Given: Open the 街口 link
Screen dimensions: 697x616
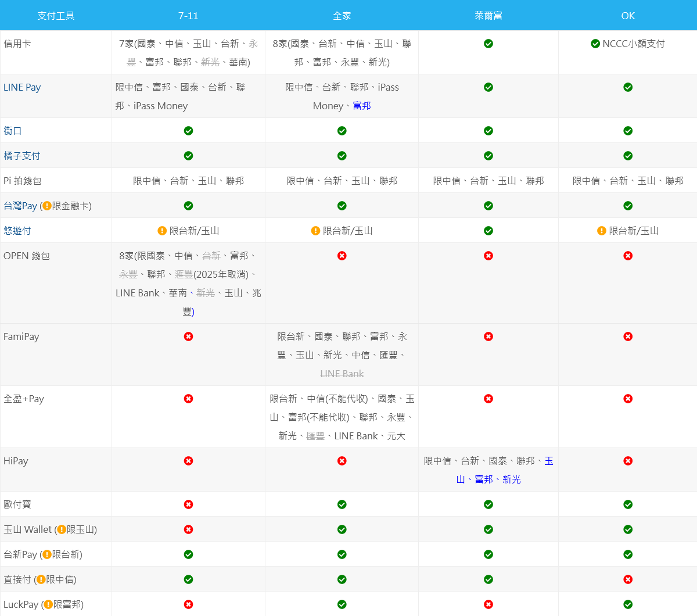Looking at the screenshot, I should coord(13,131).
